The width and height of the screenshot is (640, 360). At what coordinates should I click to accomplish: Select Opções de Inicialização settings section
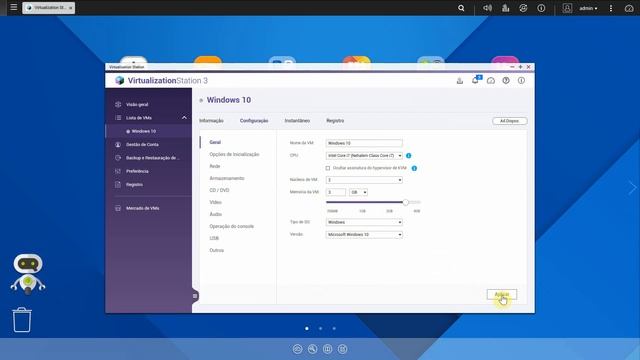click(x=234, y=154)
